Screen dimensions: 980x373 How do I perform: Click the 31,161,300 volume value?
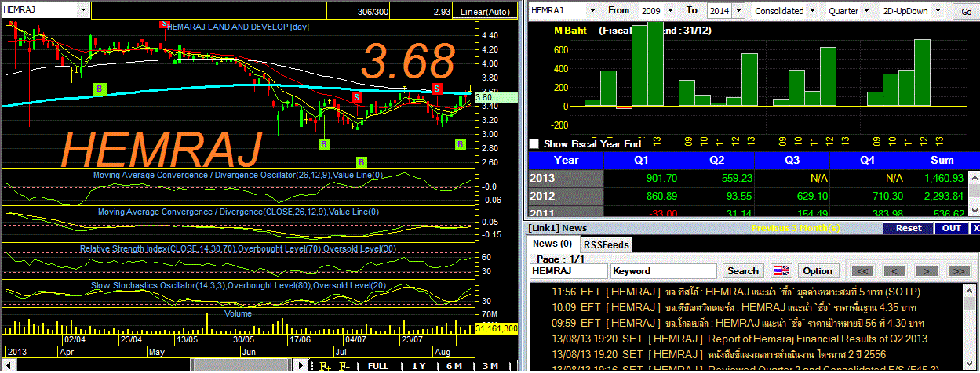coord(497,328)
